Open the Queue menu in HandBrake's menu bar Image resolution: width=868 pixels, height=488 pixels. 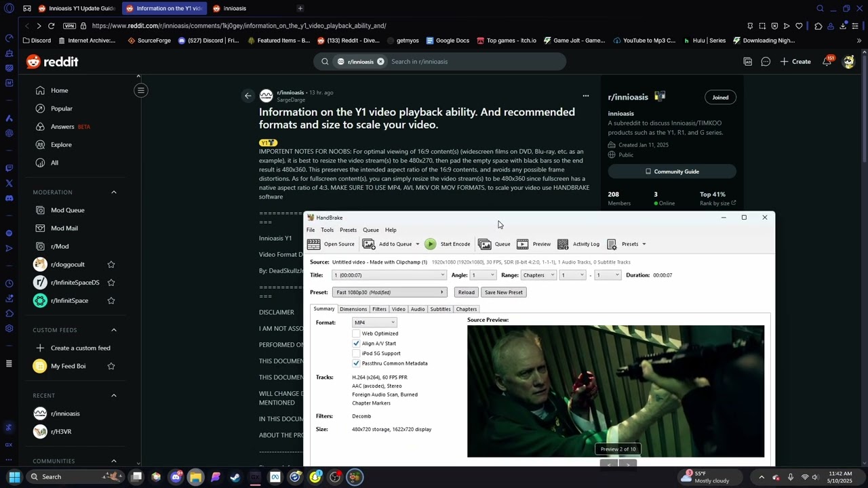coord(370,230)
